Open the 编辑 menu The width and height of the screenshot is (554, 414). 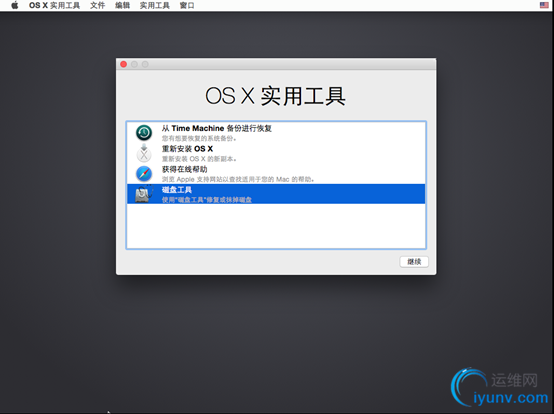point(123,5)
